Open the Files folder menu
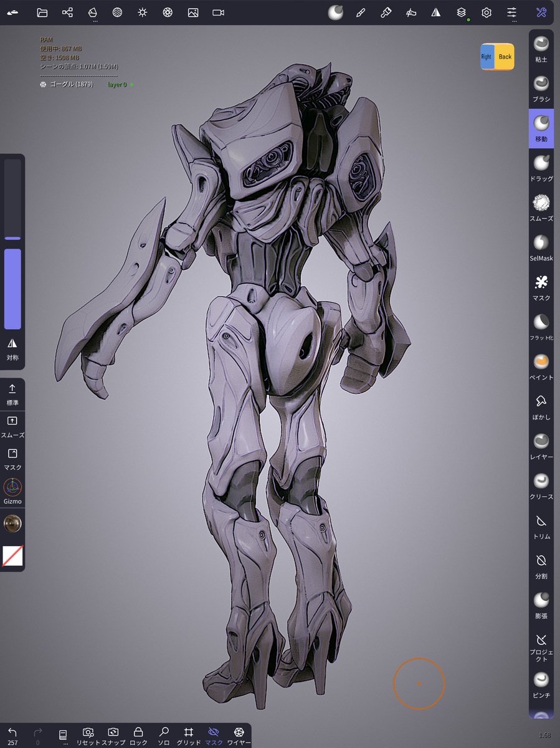Viewport: 560px width, 748px height. point(42,12)
